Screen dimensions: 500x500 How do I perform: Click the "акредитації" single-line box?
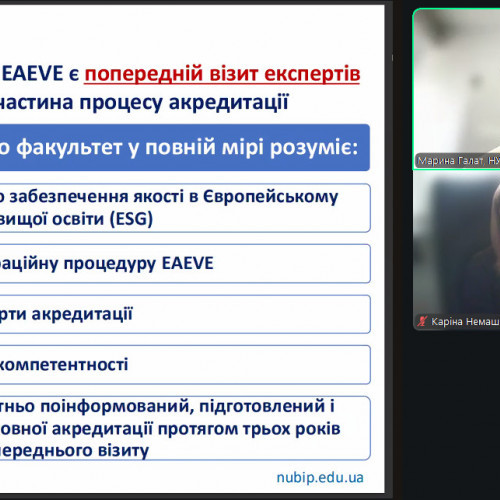coord(185,314)
